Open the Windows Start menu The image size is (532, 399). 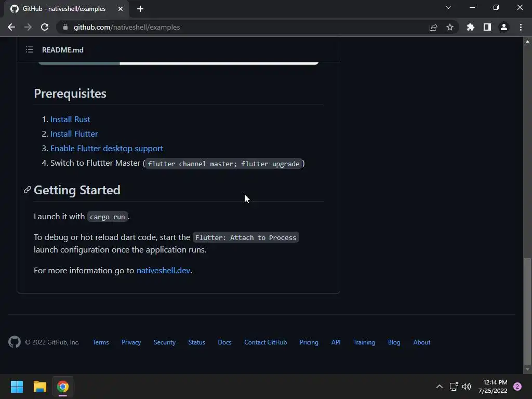click(17, 387)
